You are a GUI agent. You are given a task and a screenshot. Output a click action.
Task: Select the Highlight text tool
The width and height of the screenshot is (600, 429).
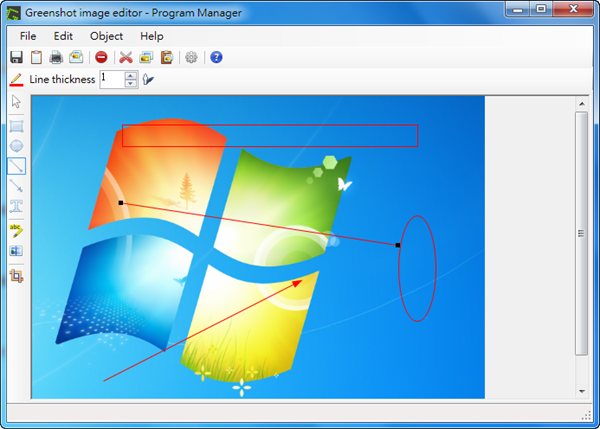(x=16, y=230)
